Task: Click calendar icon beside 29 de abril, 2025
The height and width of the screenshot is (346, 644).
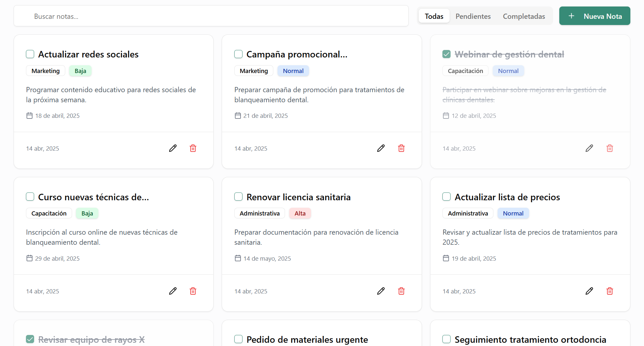Action: (30, 258)
